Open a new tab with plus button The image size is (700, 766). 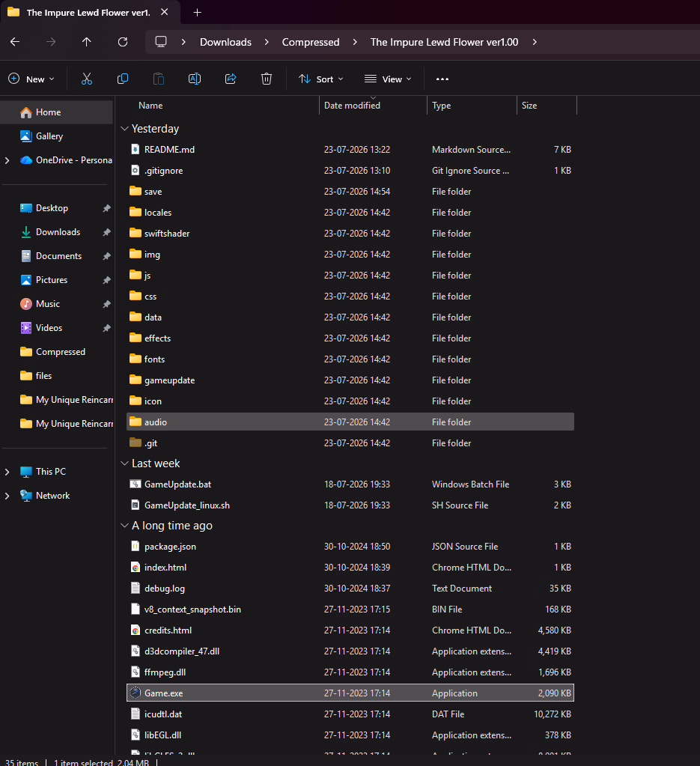[x=198, y=12]
